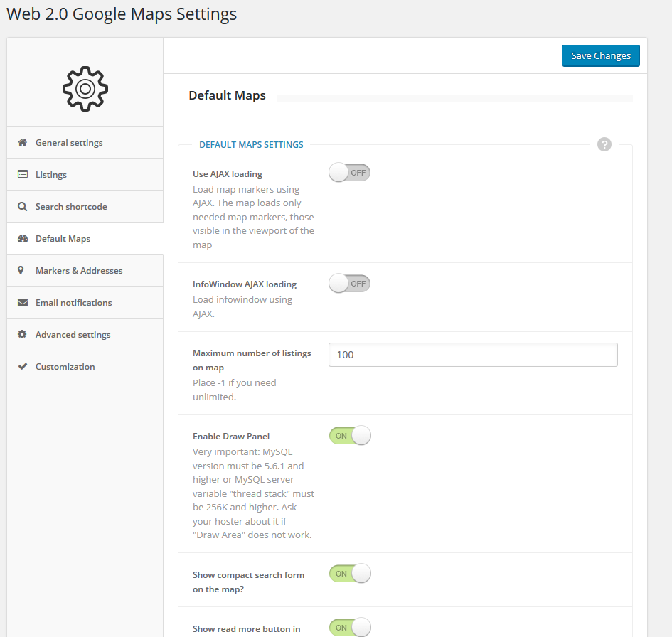The width and height of the screenshot is (672, 637).
Task: Click the palette icon beside Default Maps
Action: tap(22, 239)
